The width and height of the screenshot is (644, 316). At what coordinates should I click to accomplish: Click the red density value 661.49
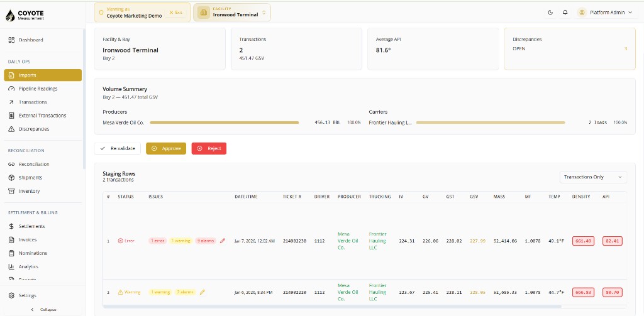(x=583, y=241)
